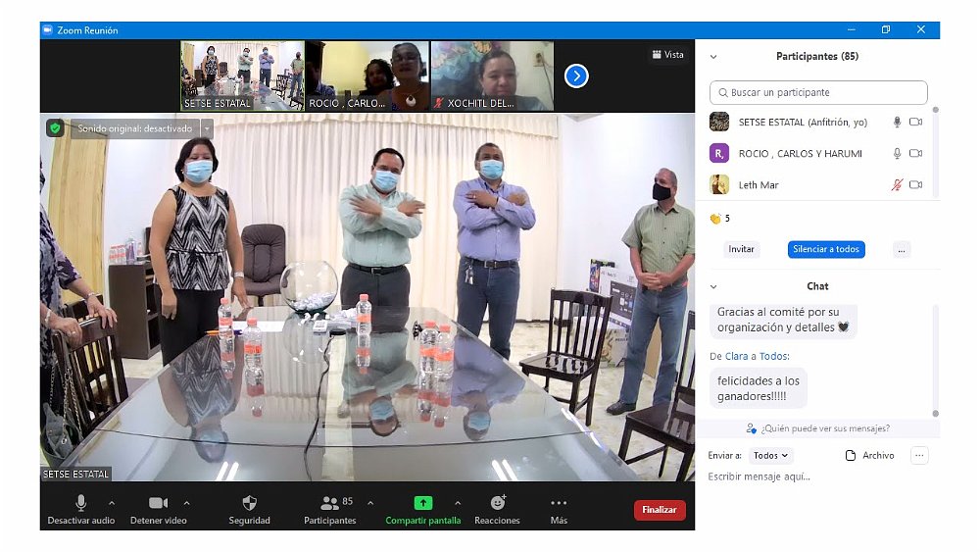Click the Archivo file attachment icon
The height and width of the screenshot is (552, 980).
point(851,456)
